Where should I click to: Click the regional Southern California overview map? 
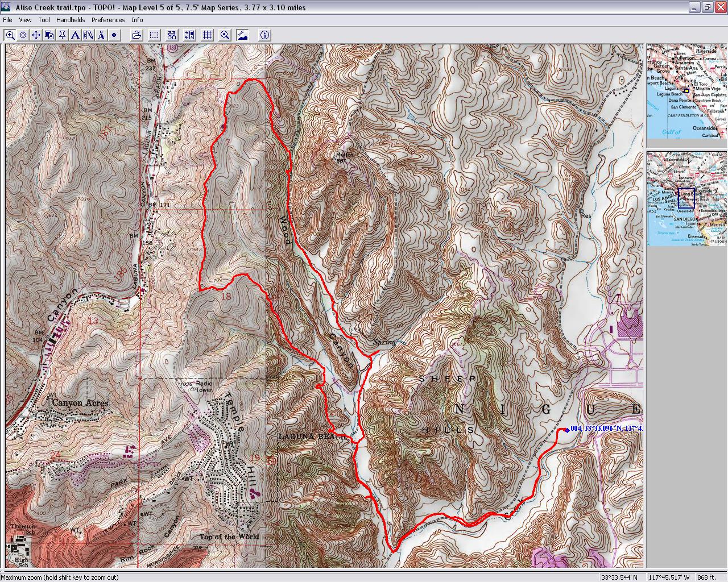pos(686,92)
